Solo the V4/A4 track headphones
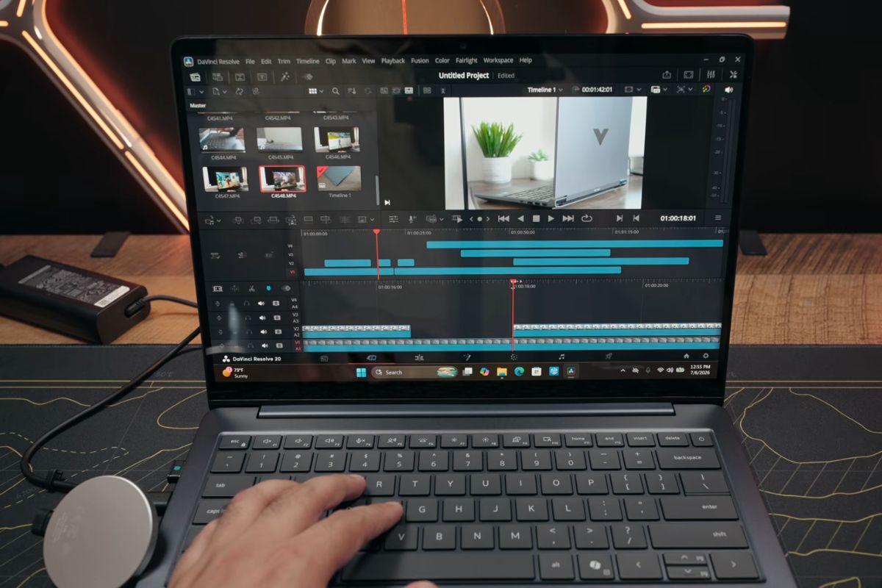 pos(247,304)
